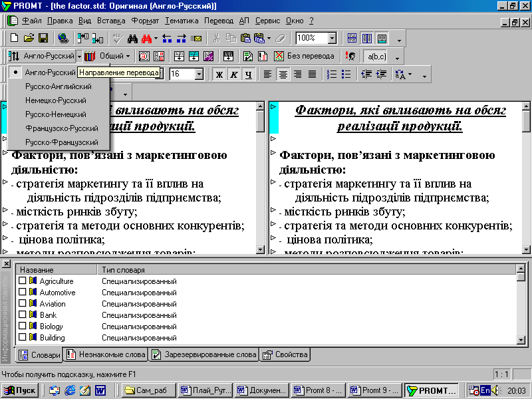Click the Пуск start button

(20, 390)
